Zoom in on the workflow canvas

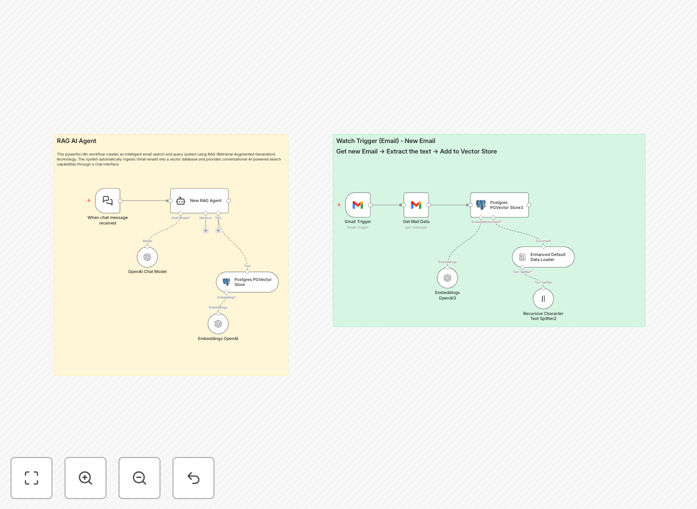85,478
